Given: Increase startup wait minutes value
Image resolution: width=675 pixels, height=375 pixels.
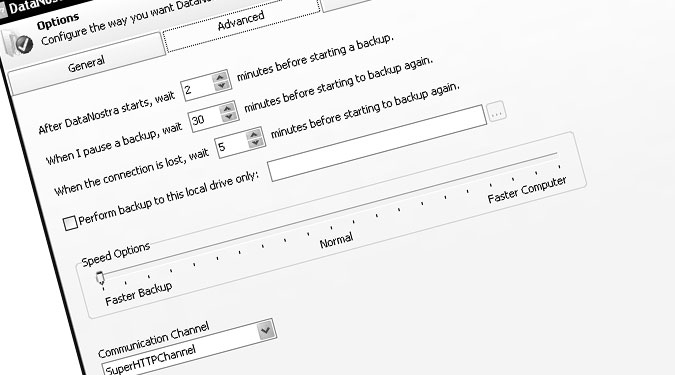Looking at the screenshot, I should pyautogui.click(x=220, y=77).
